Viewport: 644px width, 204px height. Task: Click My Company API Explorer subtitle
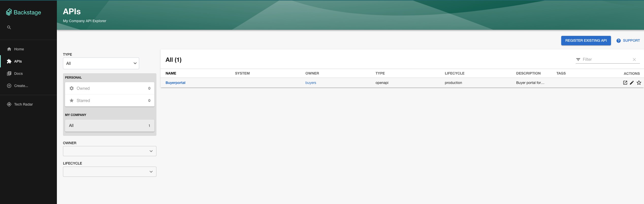click(85, 21)
